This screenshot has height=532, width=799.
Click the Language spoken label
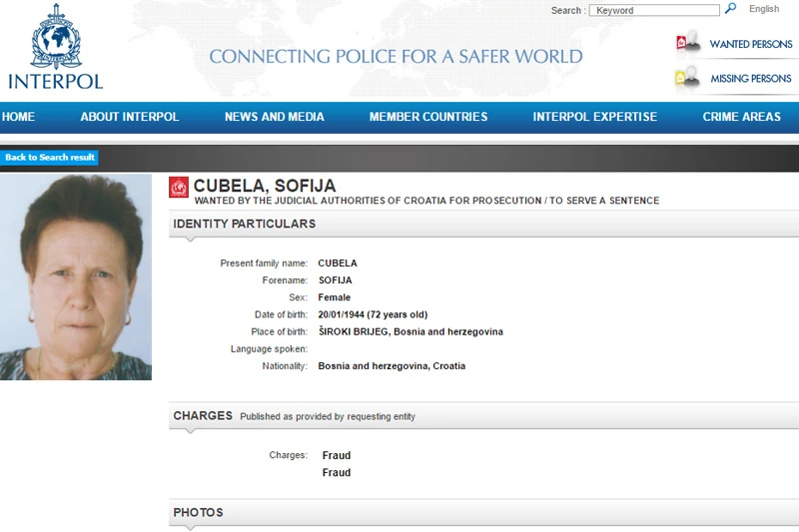pyautogui.click(x=269, y=349)
